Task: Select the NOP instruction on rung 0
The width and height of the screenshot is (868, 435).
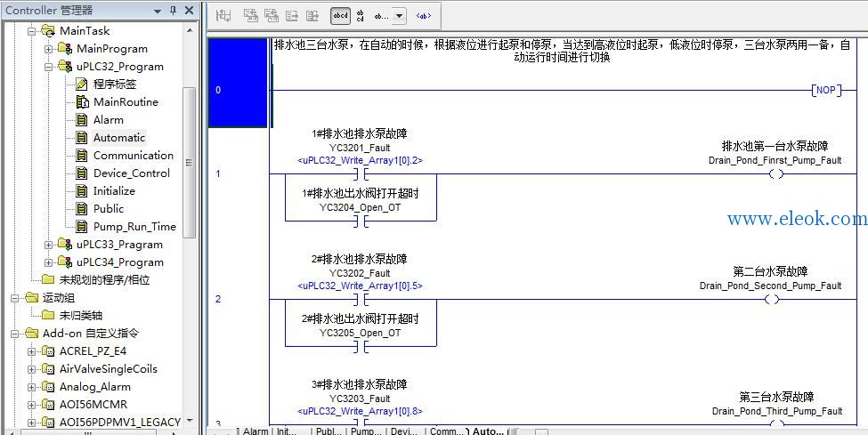Action: coord(826,90)
